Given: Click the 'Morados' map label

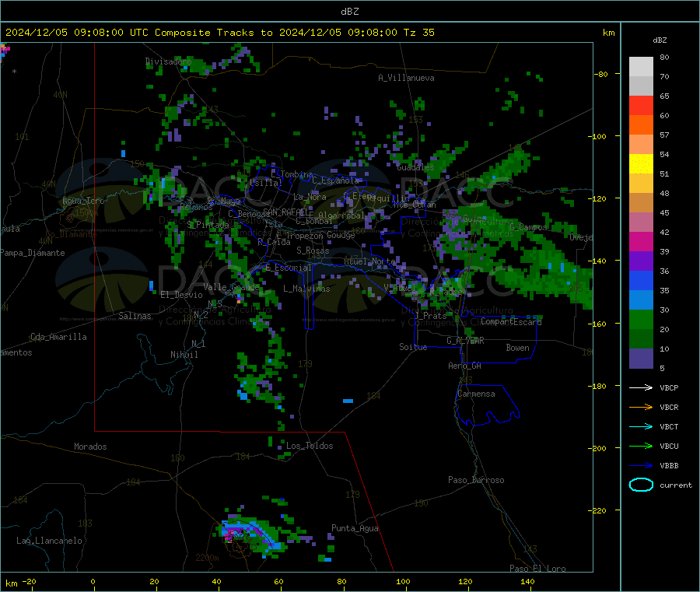Looking at the screenshot, I should point(90,447).
